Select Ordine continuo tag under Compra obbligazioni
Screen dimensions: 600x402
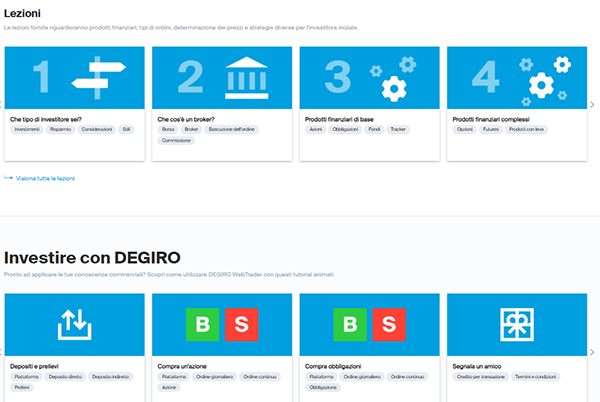click(x=407, y=377)
